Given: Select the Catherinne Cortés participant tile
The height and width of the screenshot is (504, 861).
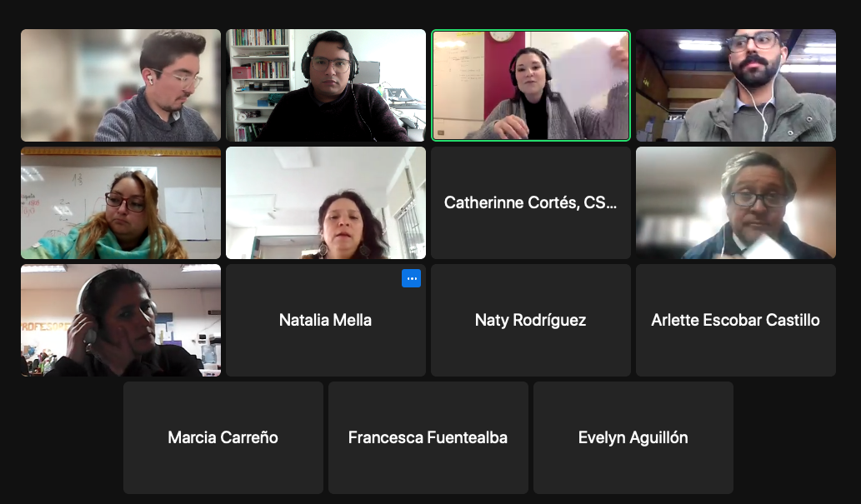Looking at the screenshot, I should point(530,202).
